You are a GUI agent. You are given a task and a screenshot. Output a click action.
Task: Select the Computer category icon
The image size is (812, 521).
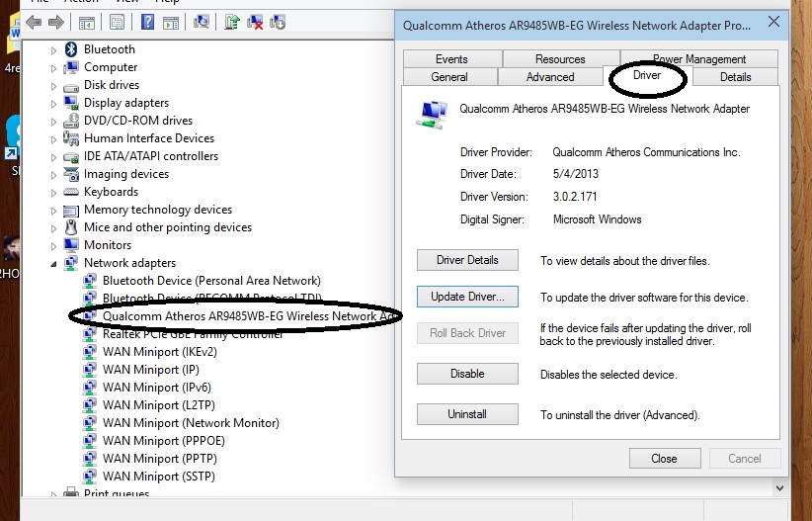[x=70, y=67]
